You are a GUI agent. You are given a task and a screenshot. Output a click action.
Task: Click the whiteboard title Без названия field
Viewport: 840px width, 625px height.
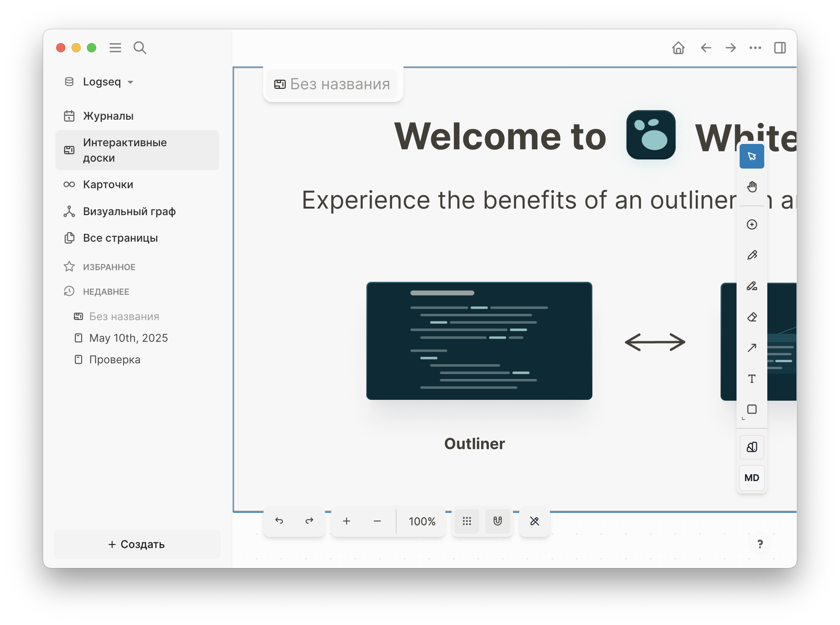[x=340, y=84]
